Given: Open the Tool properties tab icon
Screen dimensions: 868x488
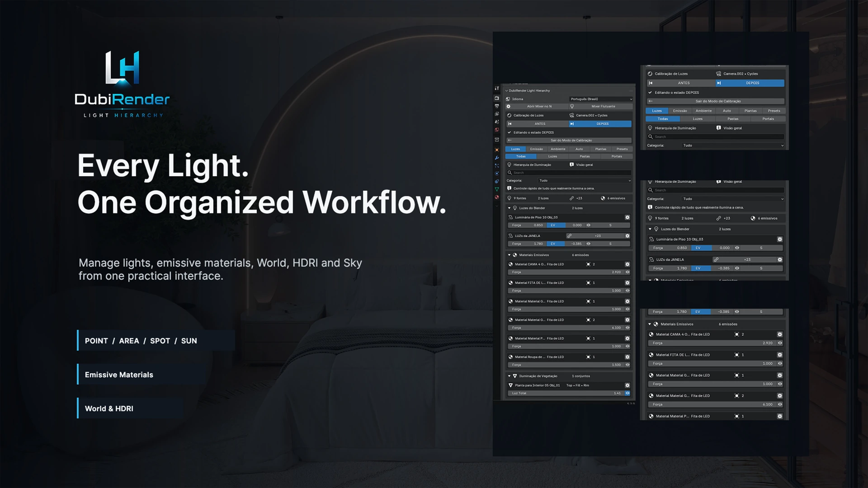Looking at the screenshot, I should tap(497, 89).
